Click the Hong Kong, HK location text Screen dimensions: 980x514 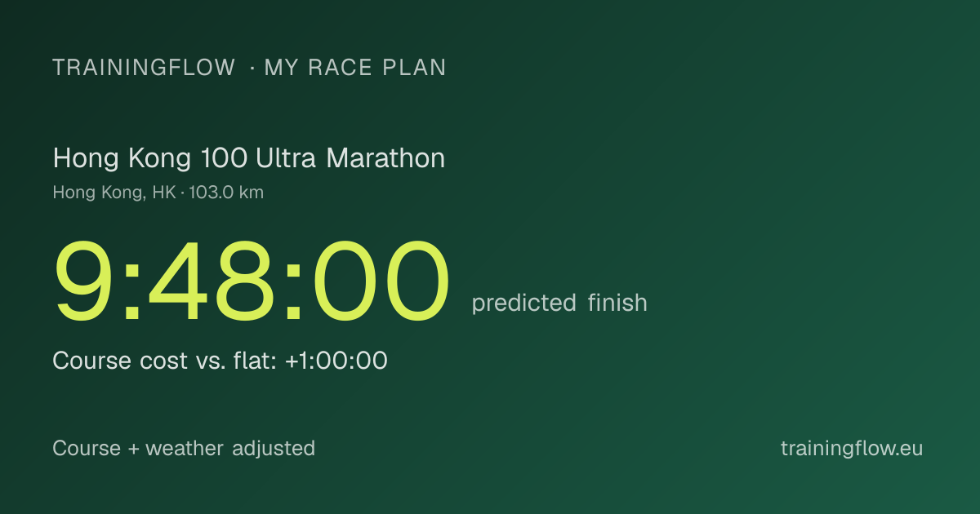click(114, 193)
